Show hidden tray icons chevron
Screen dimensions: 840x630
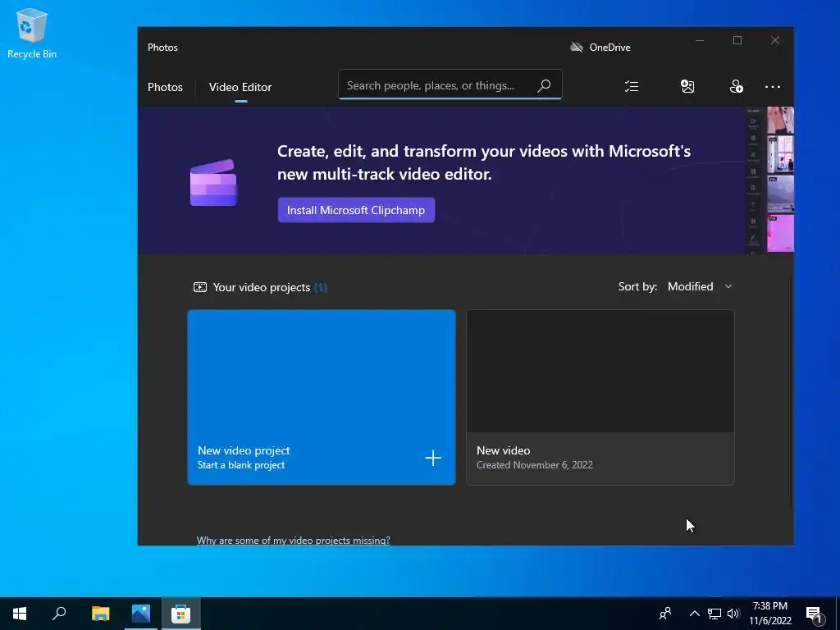[x=694, y=614]
